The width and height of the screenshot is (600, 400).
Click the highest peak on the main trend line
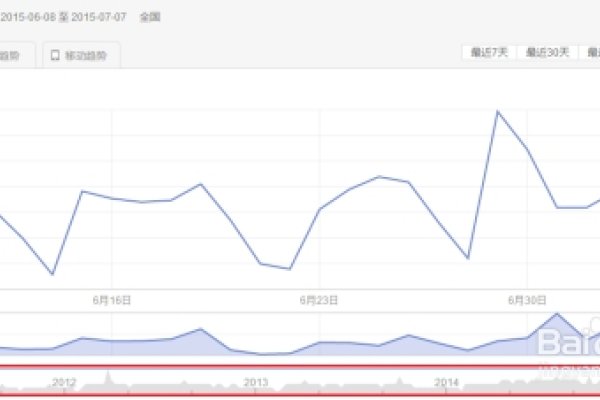click(x=498, y=111)
